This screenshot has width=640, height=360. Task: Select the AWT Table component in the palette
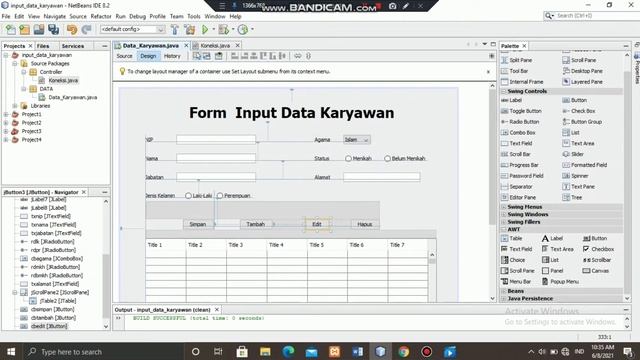(x=511, y=238)
